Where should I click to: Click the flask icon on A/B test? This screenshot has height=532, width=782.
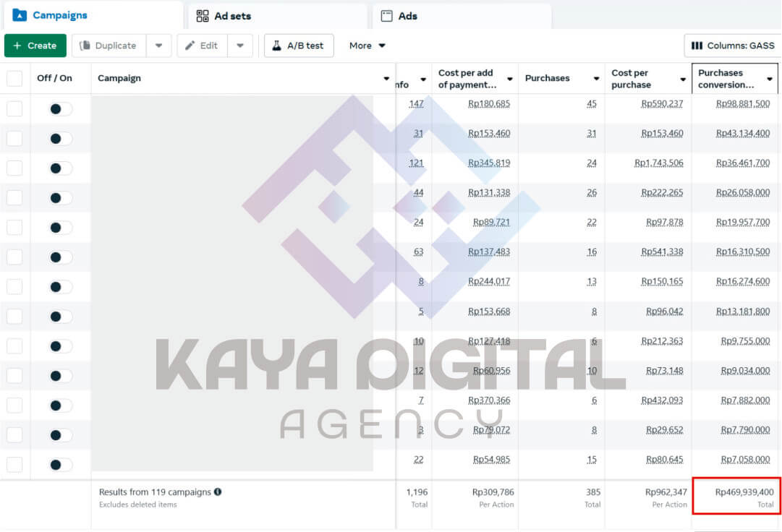click(276, 46)
